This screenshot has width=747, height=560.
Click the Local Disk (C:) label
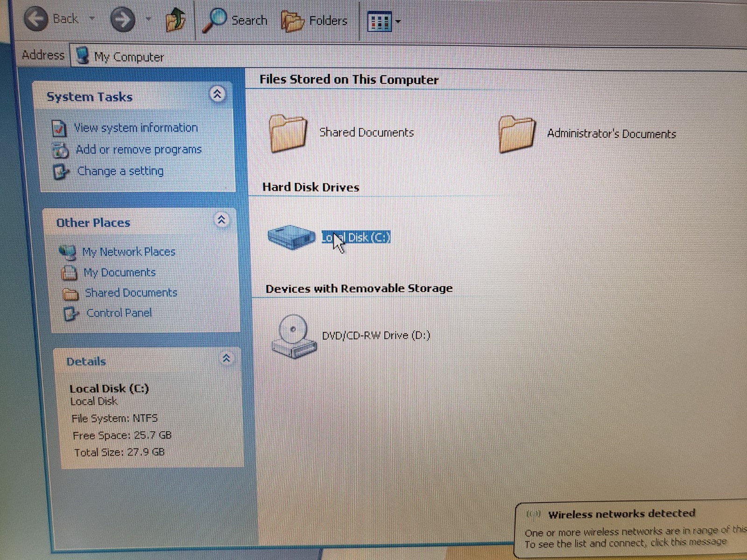pyautogui.click(x=356, y=238)
